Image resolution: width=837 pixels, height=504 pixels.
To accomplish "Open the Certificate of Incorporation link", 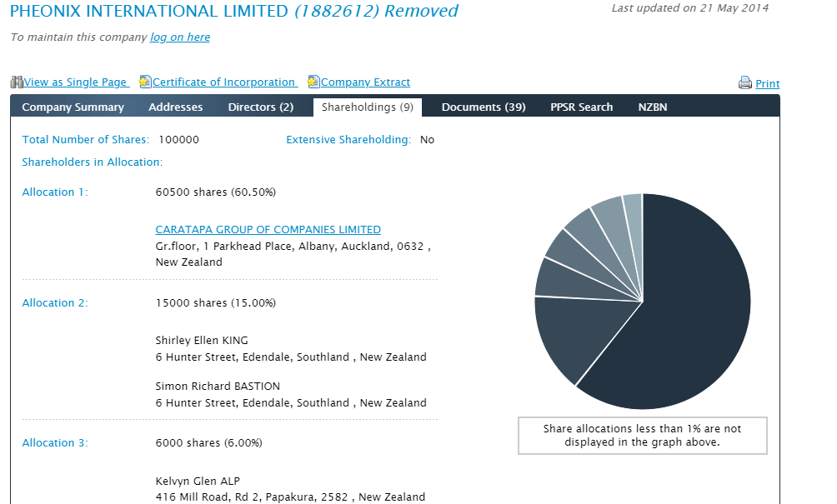I will (x=223, y=82).
